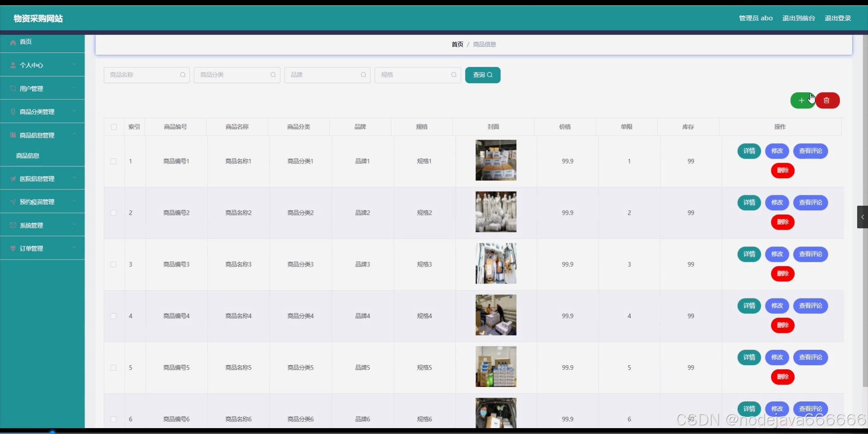
Task: Open the cover thumbnail of 商品名称5
Action: click(496, 367)
